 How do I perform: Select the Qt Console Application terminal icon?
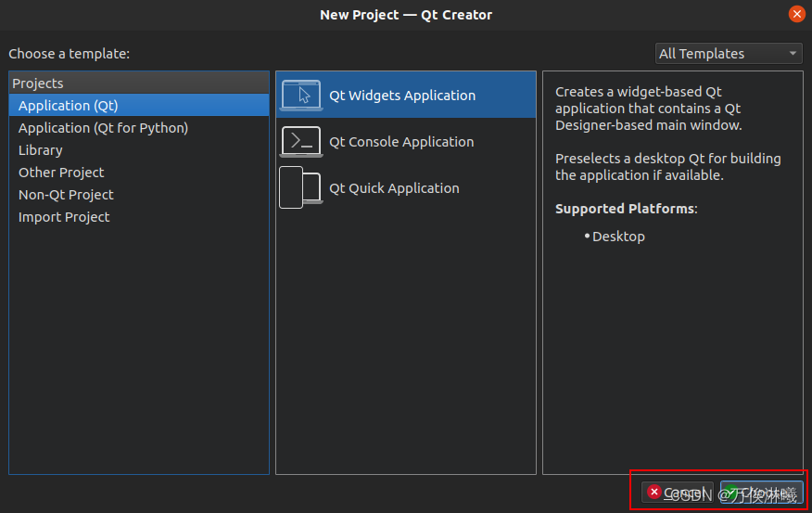(301, 141)
